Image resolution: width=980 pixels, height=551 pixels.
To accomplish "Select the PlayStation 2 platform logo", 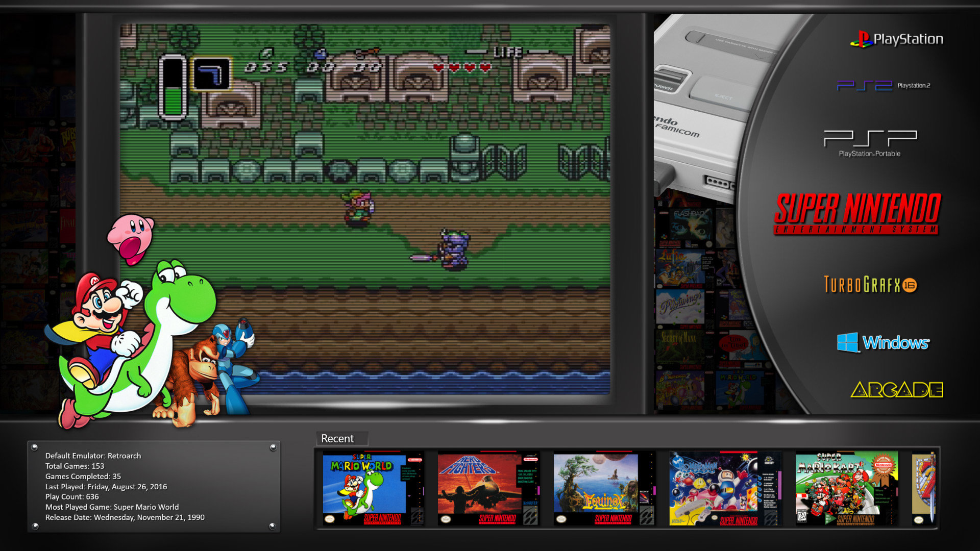I will coord(884,85).
